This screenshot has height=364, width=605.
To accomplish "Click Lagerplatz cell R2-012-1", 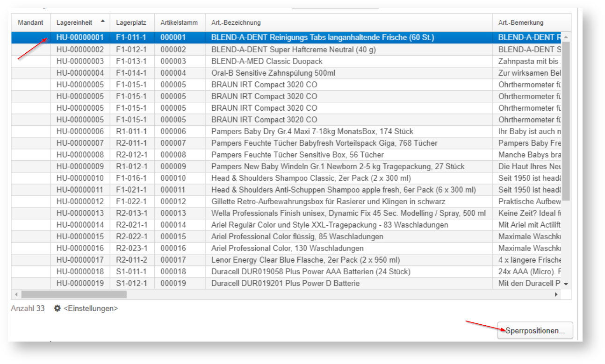I will (131, 155).
